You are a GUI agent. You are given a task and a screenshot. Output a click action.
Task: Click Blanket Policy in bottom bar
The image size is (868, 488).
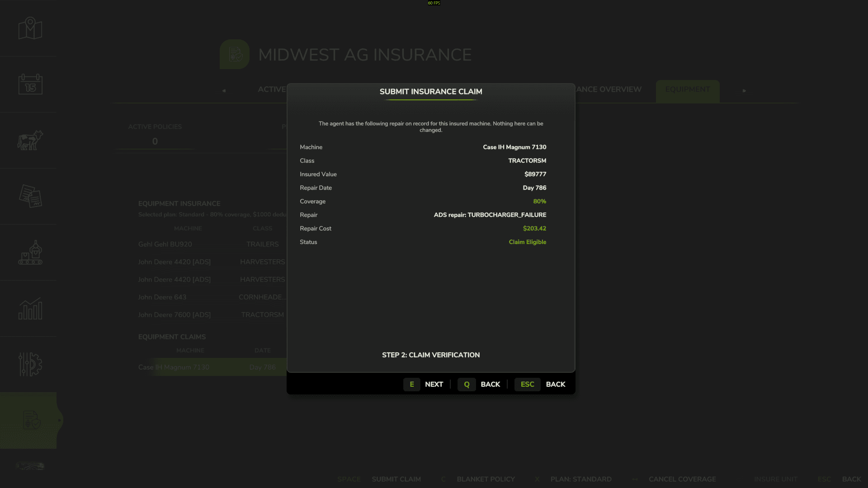point(486,479)
